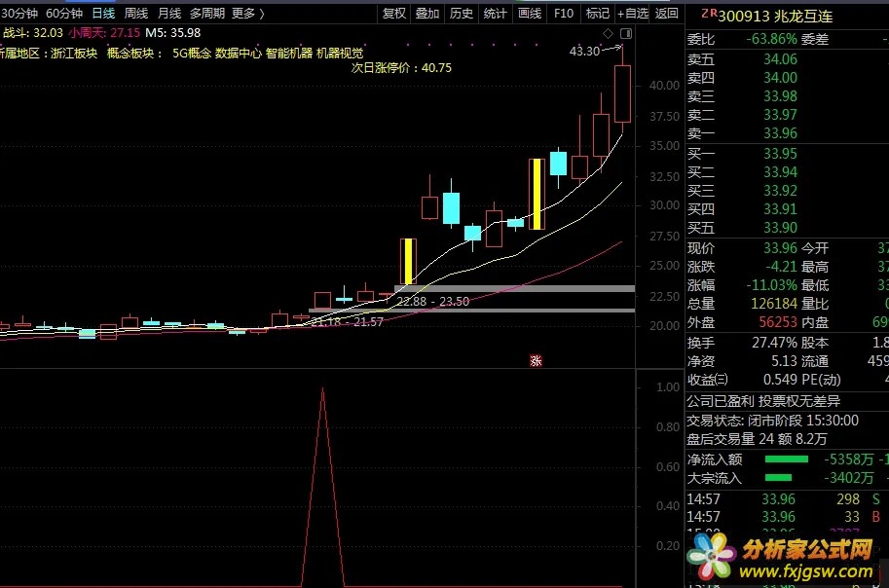This screenshot has width=889, height=588.
Task: Click the 智能机器 concept tag
Action: point(288,53)
